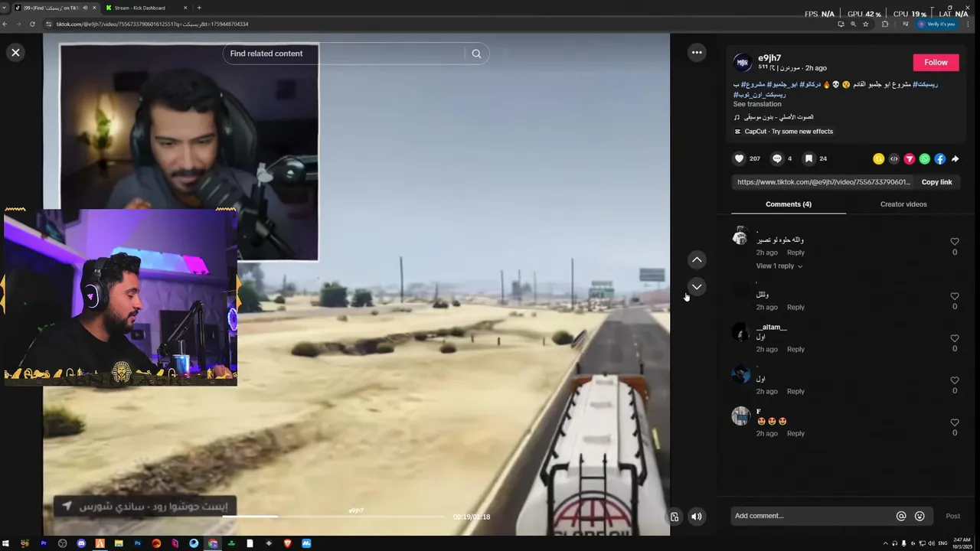
Task: Go to the next video with the down chevron
Action: 697,286
